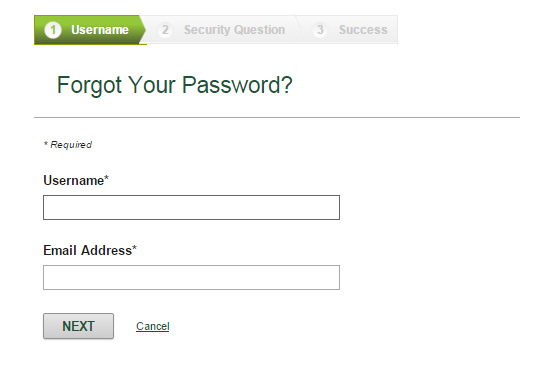Click the asterisk after the Username label
539x384 pixels.
click(x=106, y=178)
